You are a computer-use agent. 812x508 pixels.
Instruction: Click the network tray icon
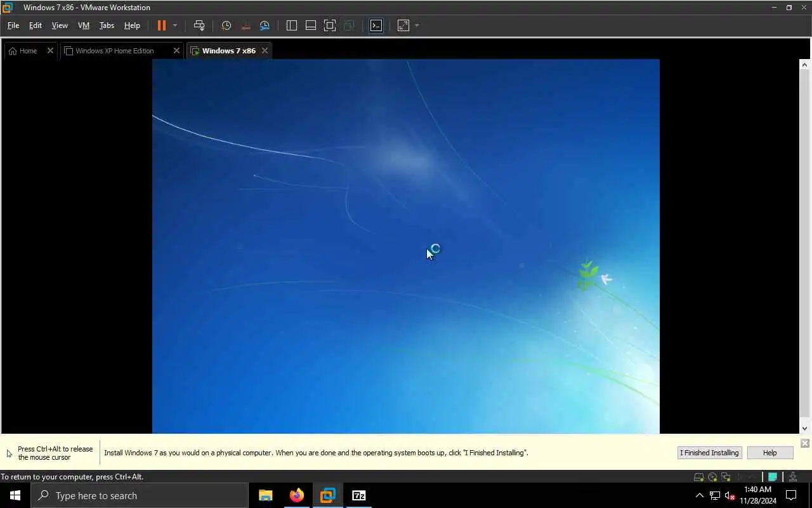tap(715, 495)
